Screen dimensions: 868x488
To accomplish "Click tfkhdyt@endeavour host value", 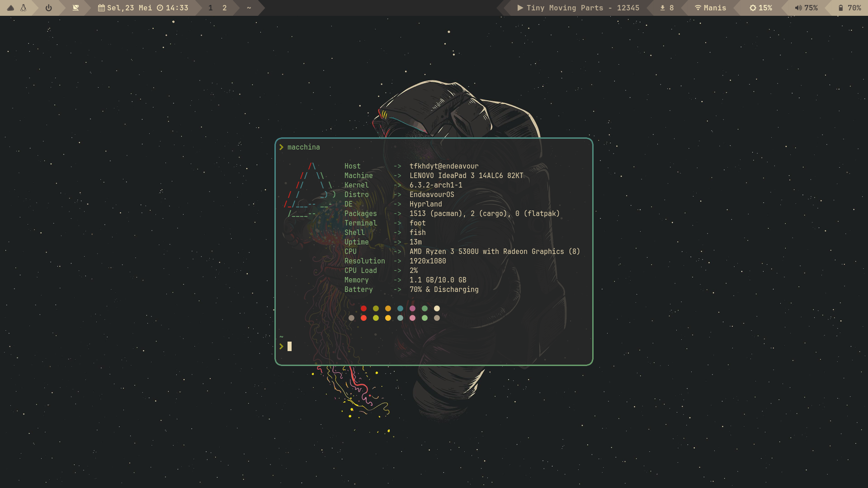I will (444, 166).
